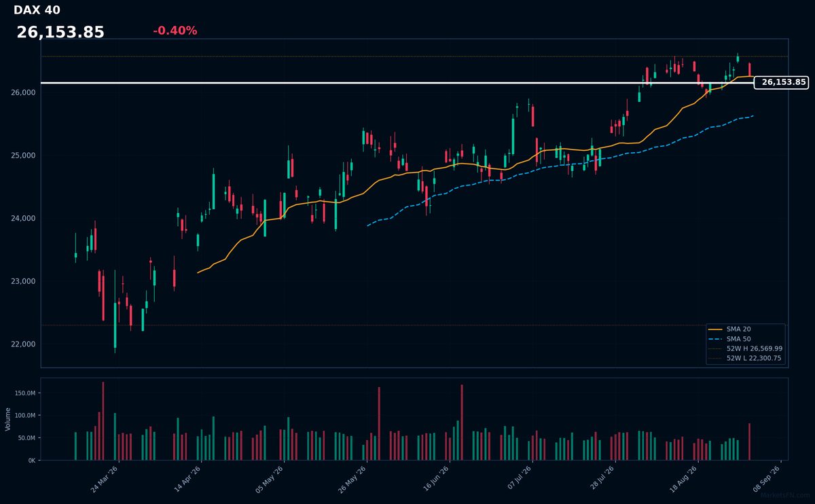Click the -0.40% change figure
The height and width of the screenshot is (504, 815).
[175, 31]
